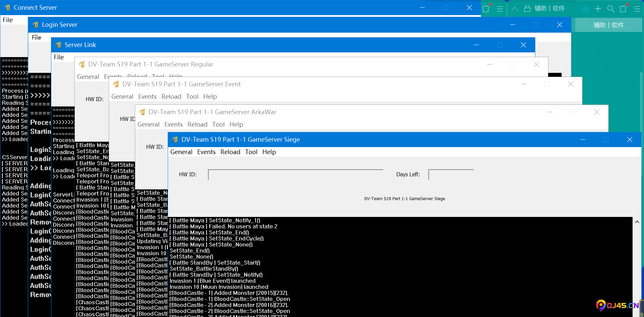Collapse using the up chevron in the teal bar
Screen dimensions: 644x317
click(x=515, y=9)
